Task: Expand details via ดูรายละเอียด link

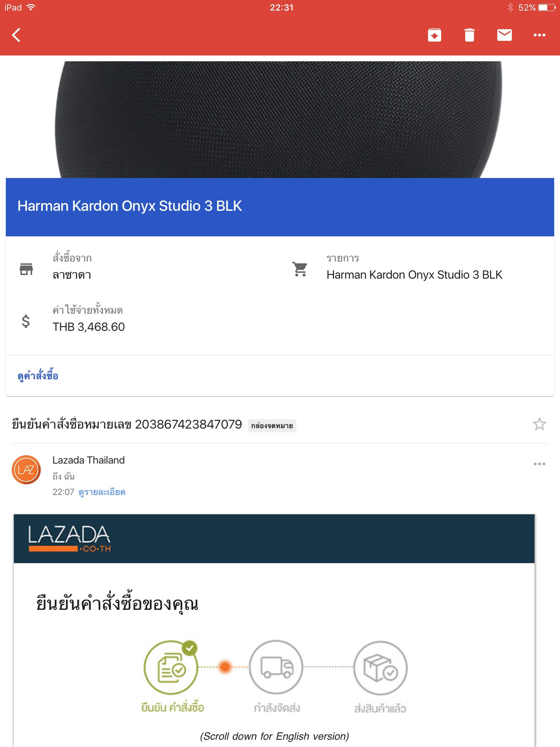Action: (102, 492)
